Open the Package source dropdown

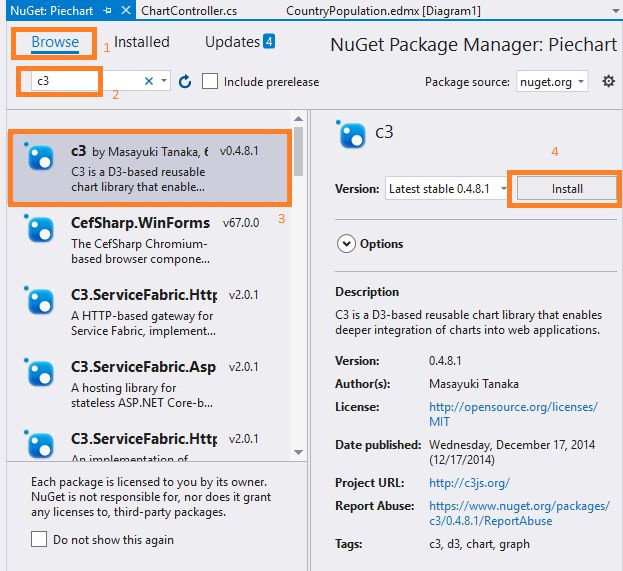pyautogui.click(x=551, y=82)
